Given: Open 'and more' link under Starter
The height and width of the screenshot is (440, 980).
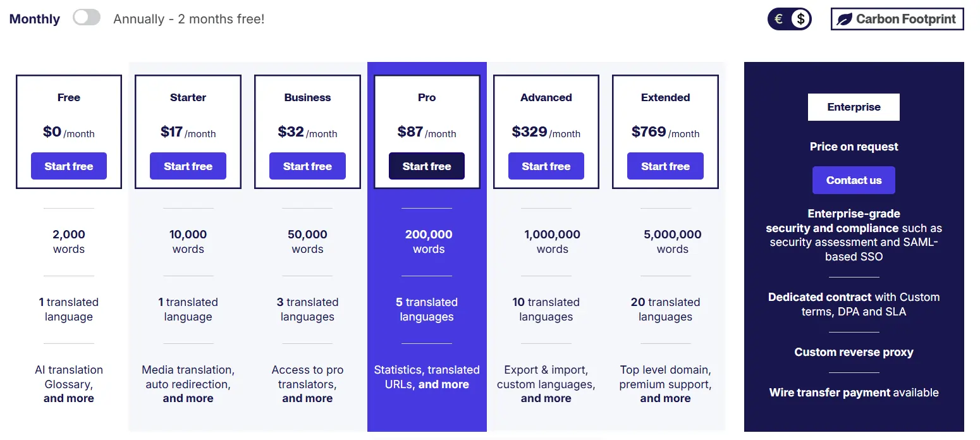Looking at the screenshot, I should pos(188,398).
